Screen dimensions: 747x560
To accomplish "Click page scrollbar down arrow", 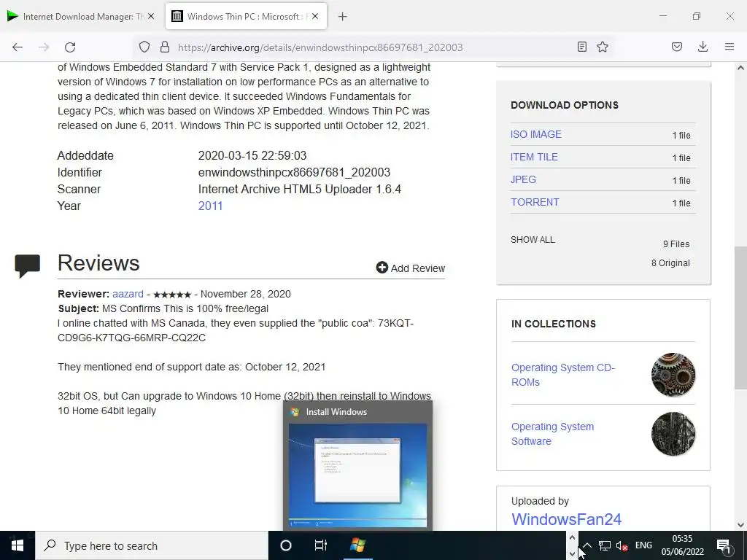I will pyautogui.click(x=740, y=525).
